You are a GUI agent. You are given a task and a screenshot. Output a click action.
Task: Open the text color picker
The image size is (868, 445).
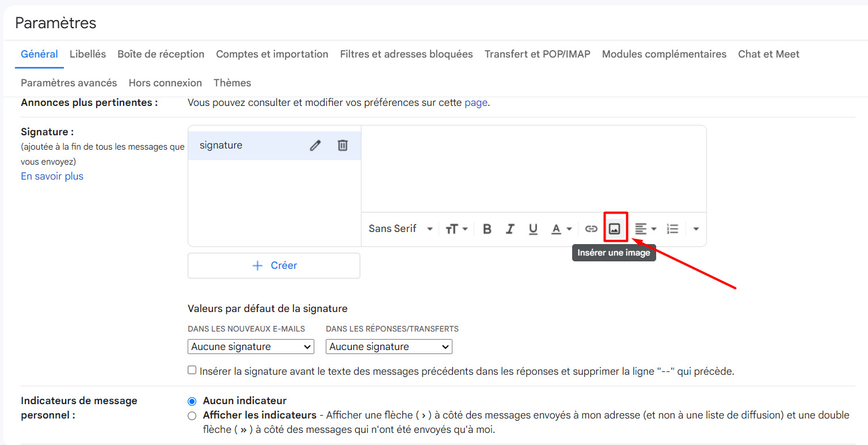click(561, 229)
